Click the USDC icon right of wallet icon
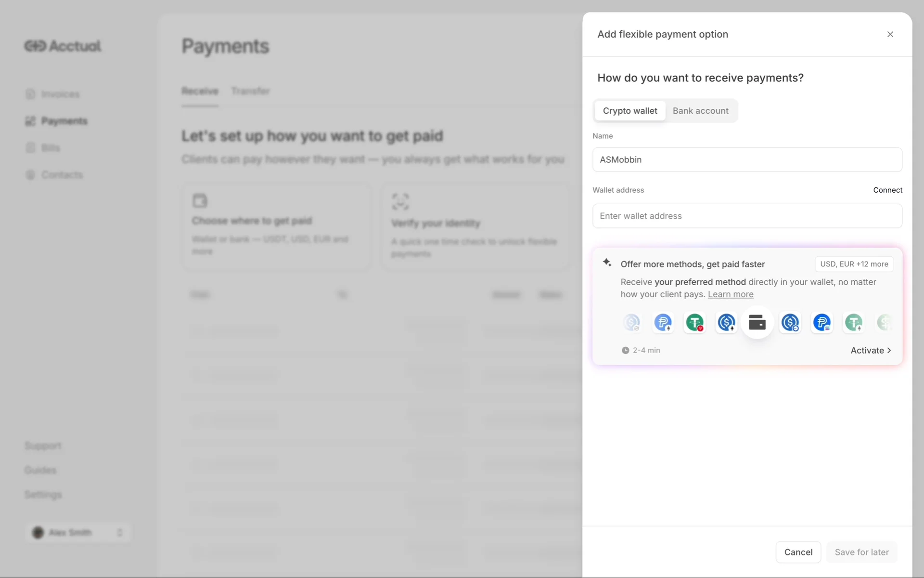Image resolution: width=924 pixels, height=578 pixels. pyautogui.click(x=790, y=322)
